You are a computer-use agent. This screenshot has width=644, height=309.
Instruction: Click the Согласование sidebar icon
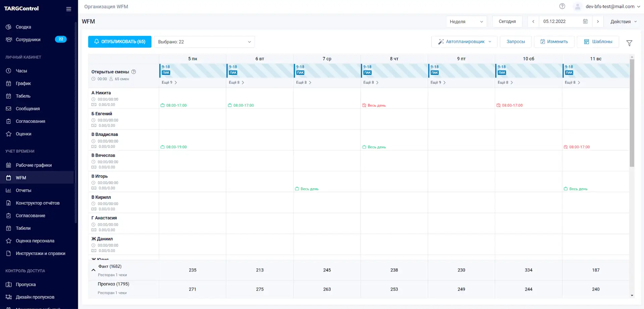coord(9,216)
